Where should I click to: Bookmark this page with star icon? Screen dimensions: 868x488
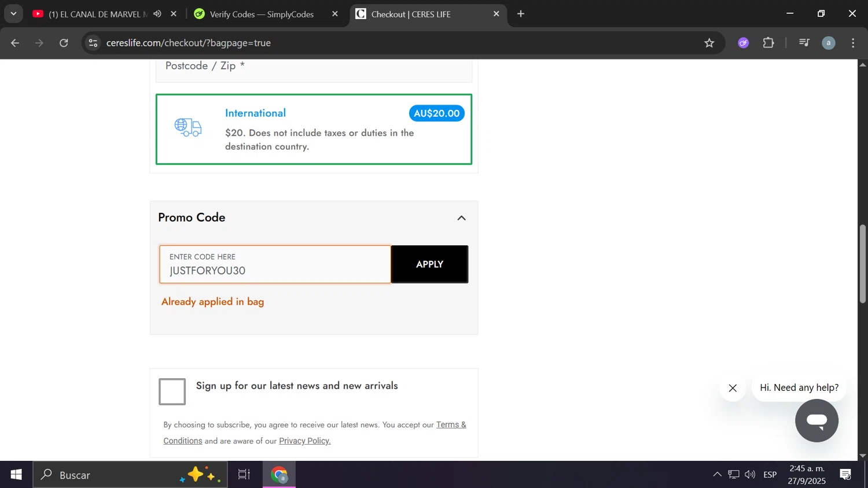tap(709, 43)
